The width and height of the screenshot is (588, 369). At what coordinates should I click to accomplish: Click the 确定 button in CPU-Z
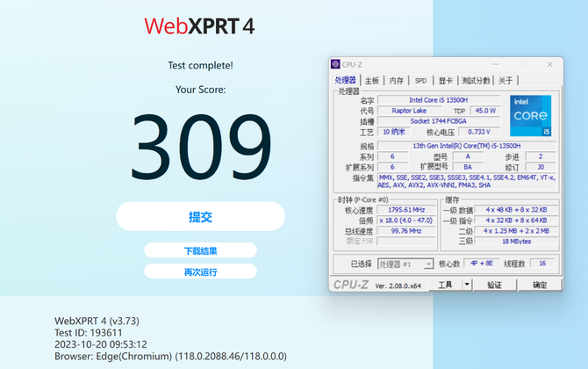[540, 286]
